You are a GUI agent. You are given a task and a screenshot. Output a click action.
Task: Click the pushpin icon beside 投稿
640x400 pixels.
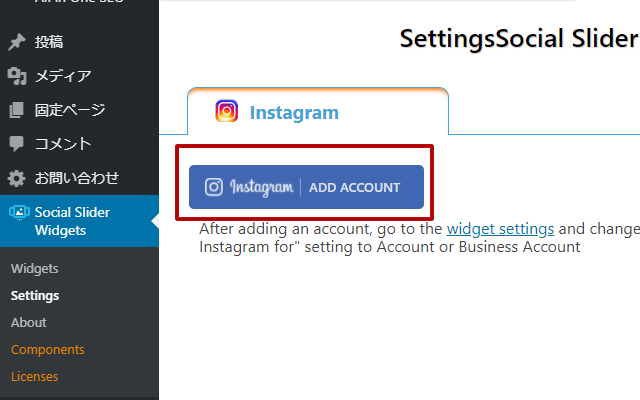16,42
